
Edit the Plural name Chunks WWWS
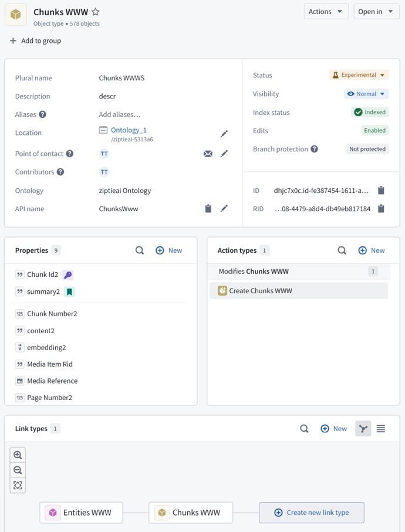[x=122, y=78]
